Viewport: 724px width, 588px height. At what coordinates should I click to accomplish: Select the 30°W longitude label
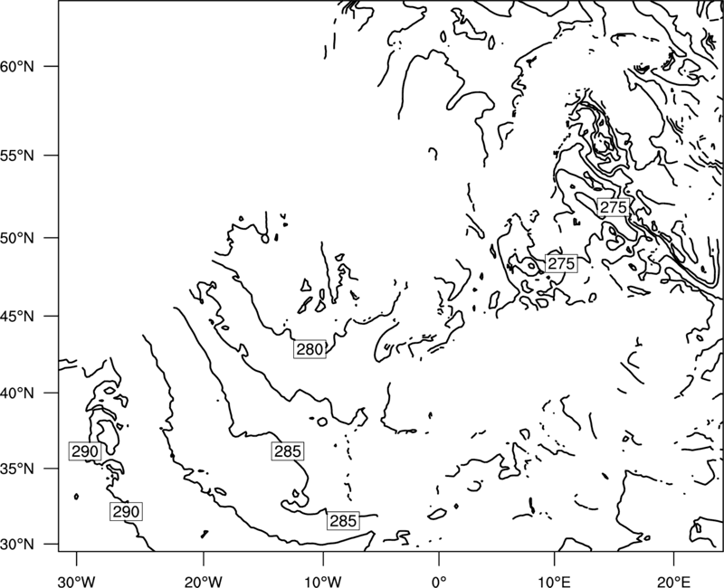[77, 581]
